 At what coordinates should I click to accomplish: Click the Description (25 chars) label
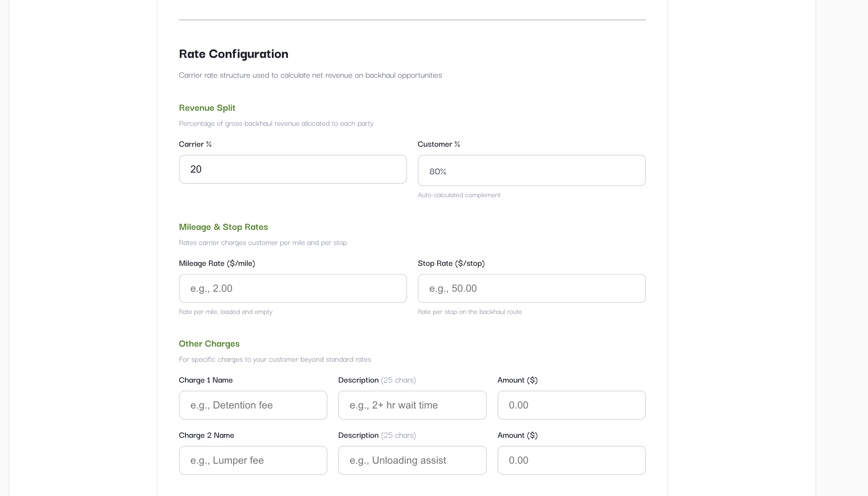click(377, 380)
